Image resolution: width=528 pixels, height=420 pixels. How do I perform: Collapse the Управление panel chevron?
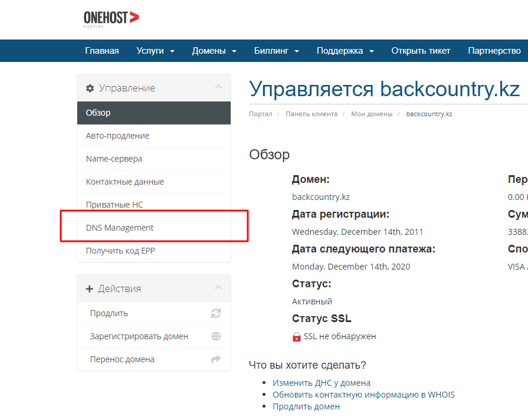tap(218, 87)
